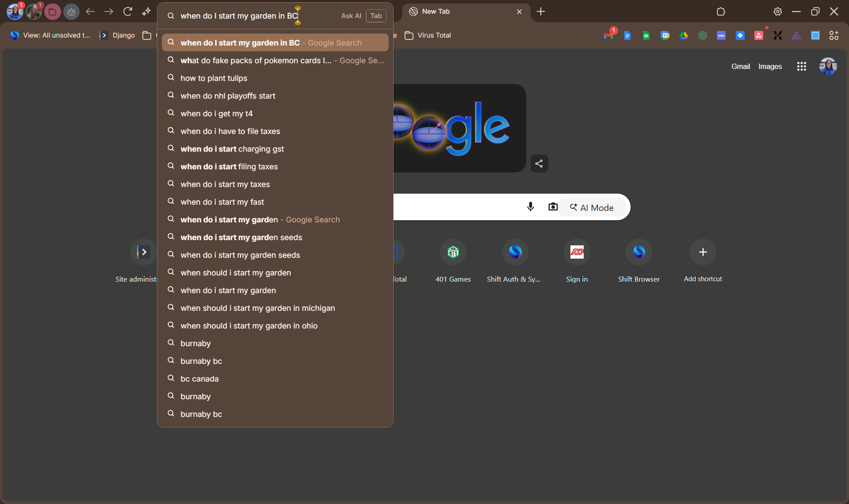849x504 pixels.
Task: Choose 'when do i start my fast'
Action: coord(275,202)
